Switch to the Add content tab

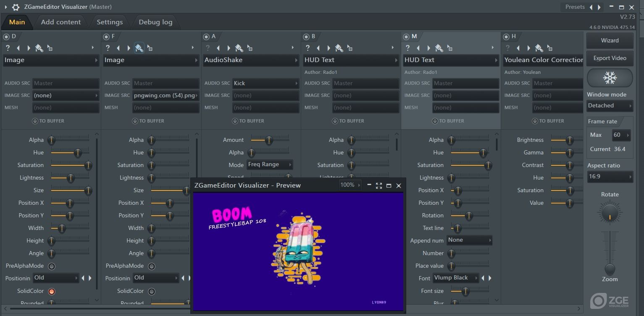[x=61, y=22]
